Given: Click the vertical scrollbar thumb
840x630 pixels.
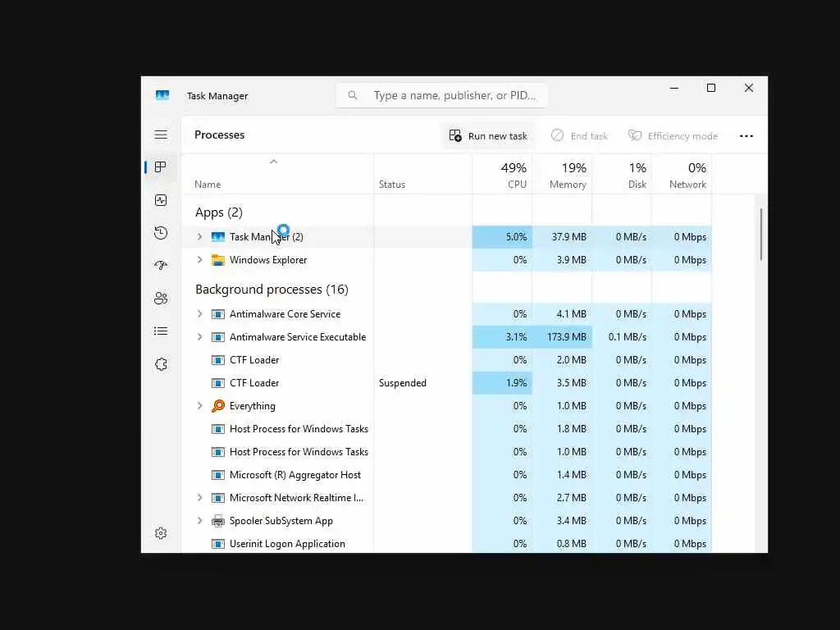Looking at the screenshot, I should coord(760,235).
